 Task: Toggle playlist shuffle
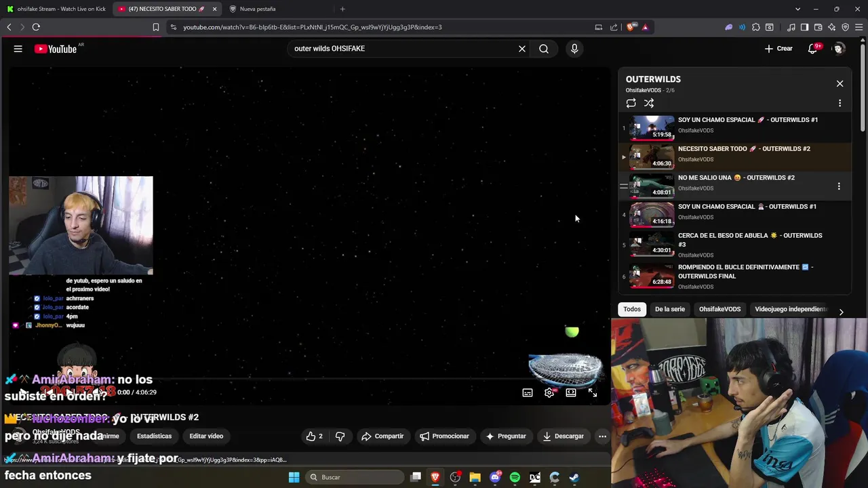tap(649, 103)
